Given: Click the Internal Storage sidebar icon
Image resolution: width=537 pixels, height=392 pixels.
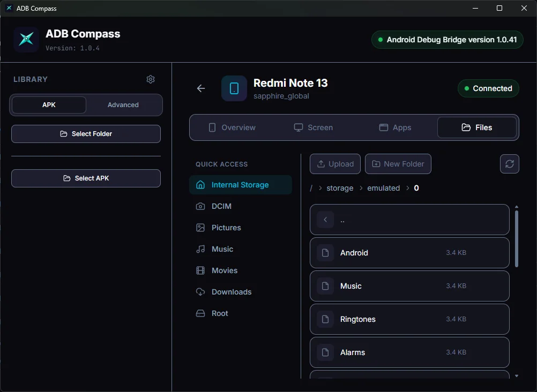Looking at the screenshot, I should pos(200,184).
